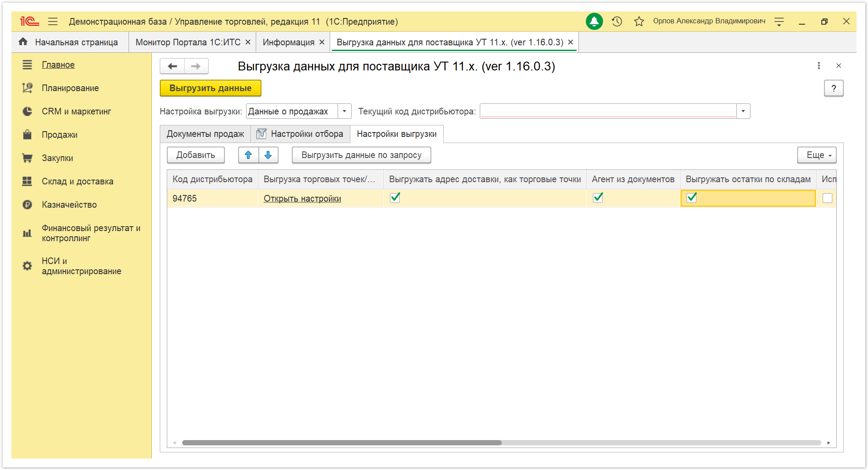Open service settings menu icon near user name

(x=779, y=21)
